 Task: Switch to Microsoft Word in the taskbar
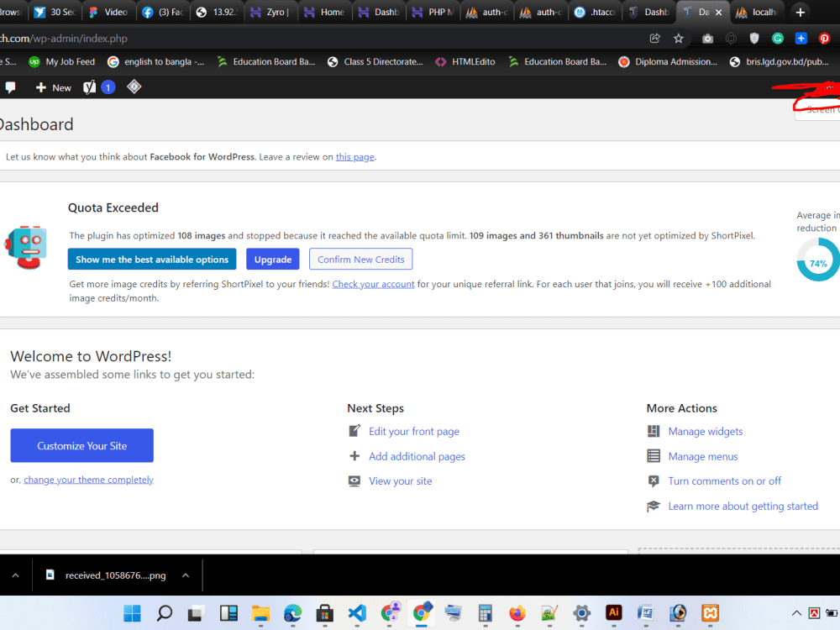(x=645, y=613)
